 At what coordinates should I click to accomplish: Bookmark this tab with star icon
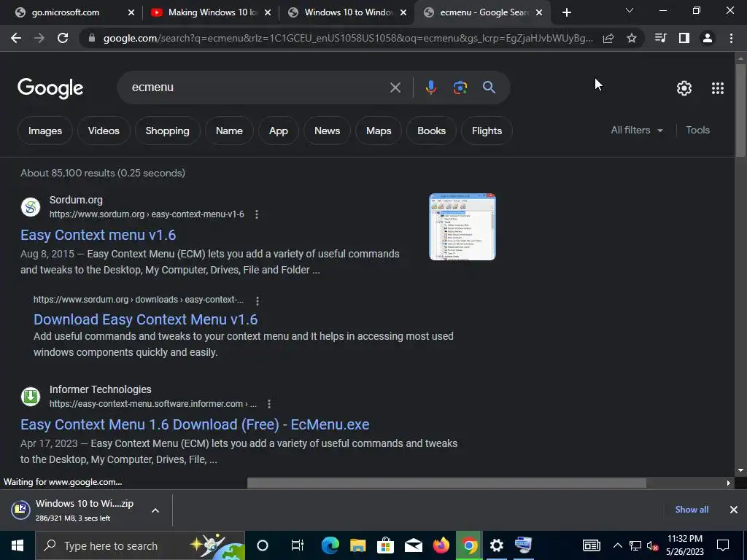coord(632,38)
